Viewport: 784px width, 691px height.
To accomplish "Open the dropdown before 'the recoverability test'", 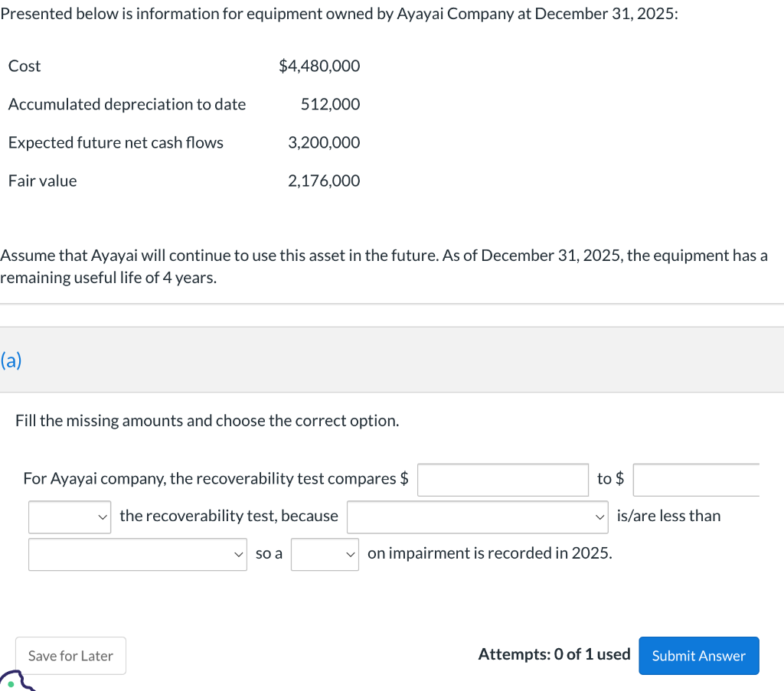I will pyautogui.click(x=69, y=517).
